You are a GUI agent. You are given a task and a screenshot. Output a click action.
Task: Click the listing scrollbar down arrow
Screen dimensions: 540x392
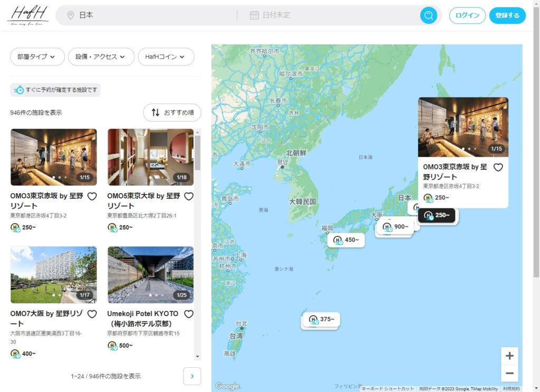197,357
